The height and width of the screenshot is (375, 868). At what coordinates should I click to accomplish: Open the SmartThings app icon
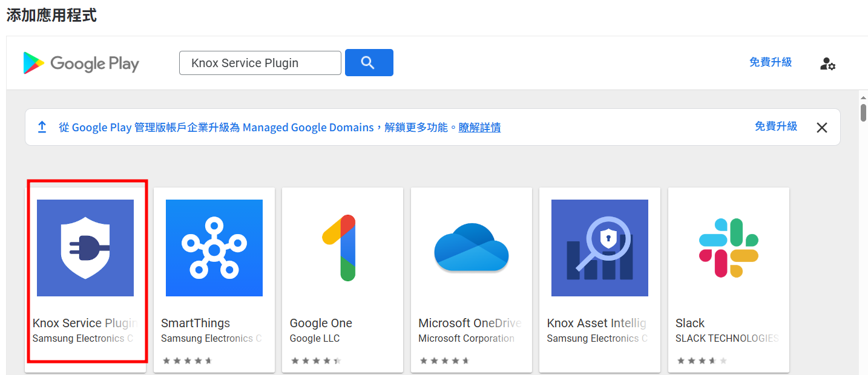tap(214, 248)
